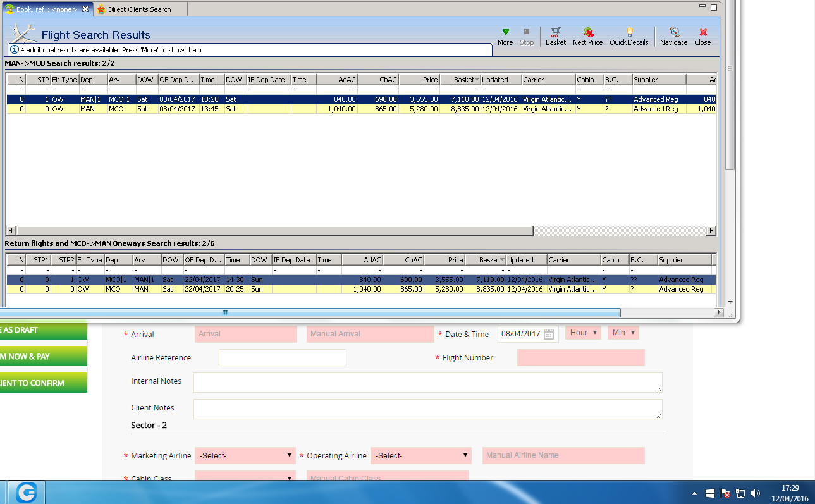Click the Date & Time field showing 08/04/2017
Viewport: 815px width, 504px height.
pos(528,334)
